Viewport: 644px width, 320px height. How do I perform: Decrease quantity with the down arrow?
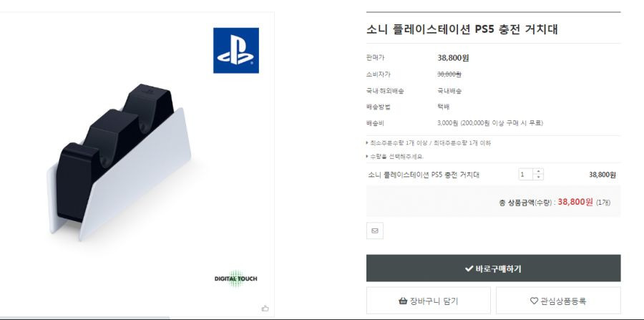click(537, 177)
